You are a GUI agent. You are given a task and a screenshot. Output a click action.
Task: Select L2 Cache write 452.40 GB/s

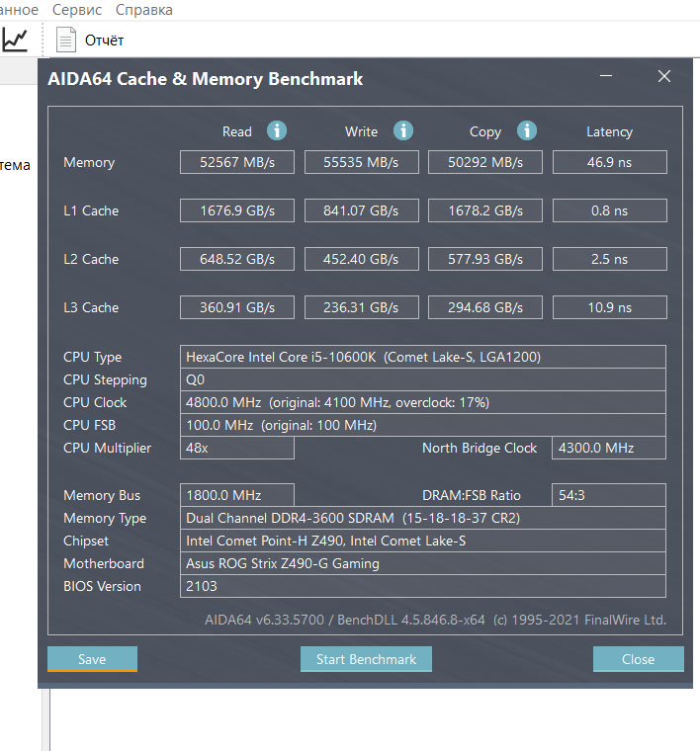pyautogui.click(x=361, y=259)
